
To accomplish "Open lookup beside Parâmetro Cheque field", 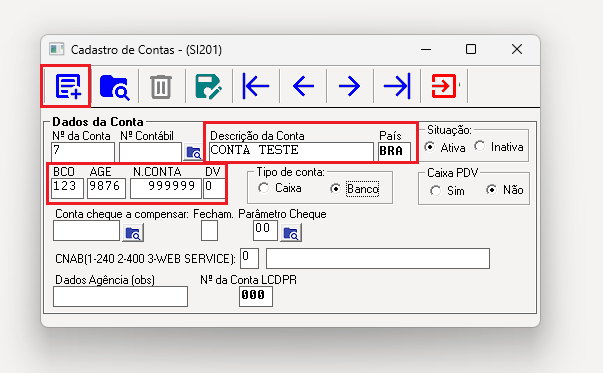I will (x=291, y=233).
